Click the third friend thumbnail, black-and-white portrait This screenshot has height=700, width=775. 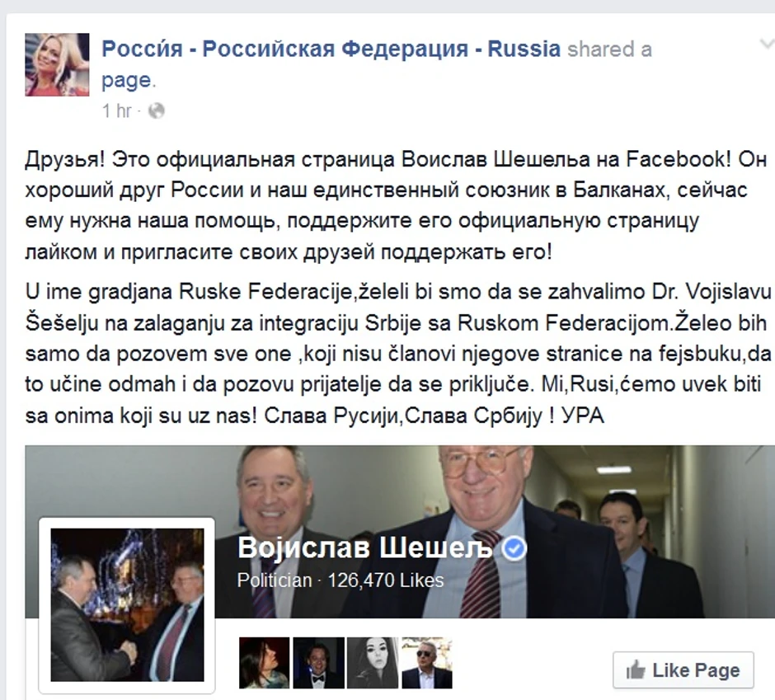pyautogui.click(x=373, y=663)
